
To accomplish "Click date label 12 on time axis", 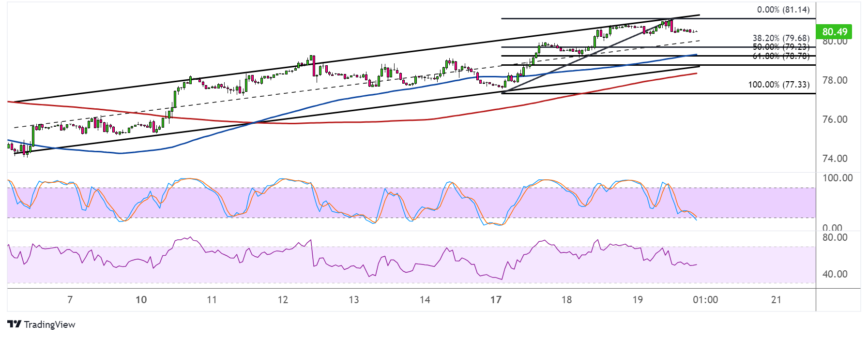I will pyautogui.click(x=283, y=300).
